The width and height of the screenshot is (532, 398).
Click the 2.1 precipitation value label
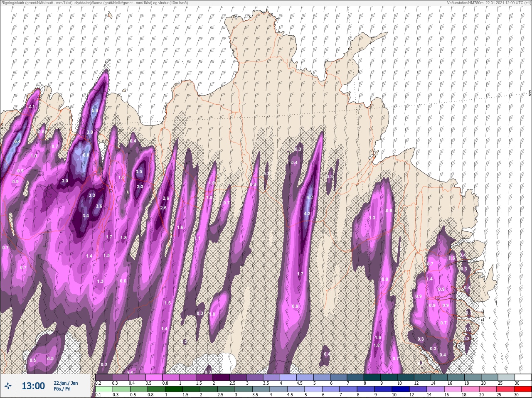tap(31, 107)
